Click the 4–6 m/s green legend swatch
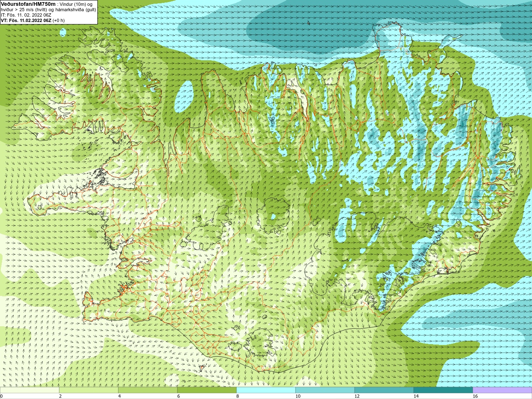The image size is (532, 399). 148,390
